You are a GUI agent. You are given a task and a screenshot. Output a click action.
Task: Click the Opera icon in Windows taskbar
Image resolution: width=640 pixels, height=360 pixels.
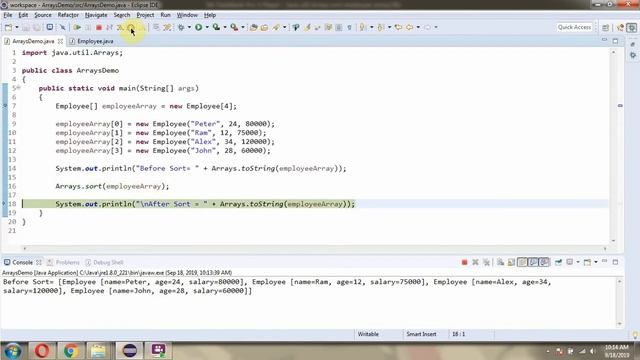coord(42,351)
